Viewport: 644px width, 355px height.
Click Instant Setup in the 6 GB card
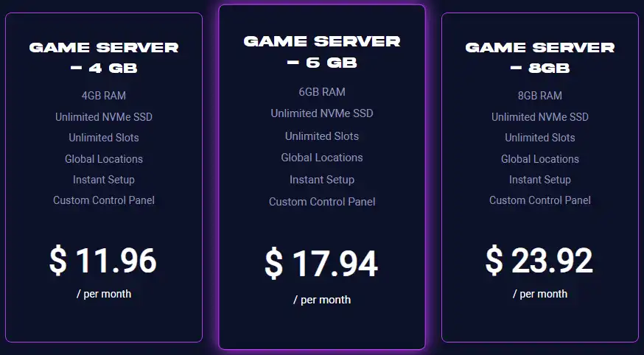[322, 180]
